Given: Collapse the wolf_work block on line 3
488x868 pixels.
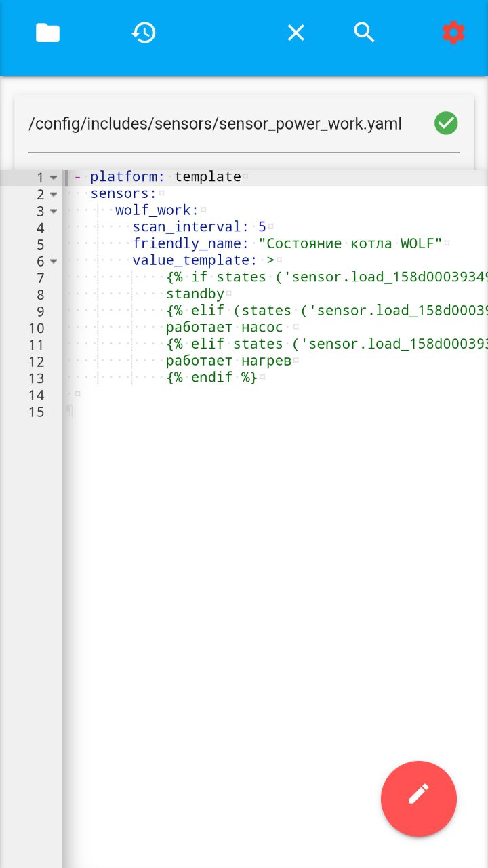Looking at the screenshot, I should click(54, 211).
